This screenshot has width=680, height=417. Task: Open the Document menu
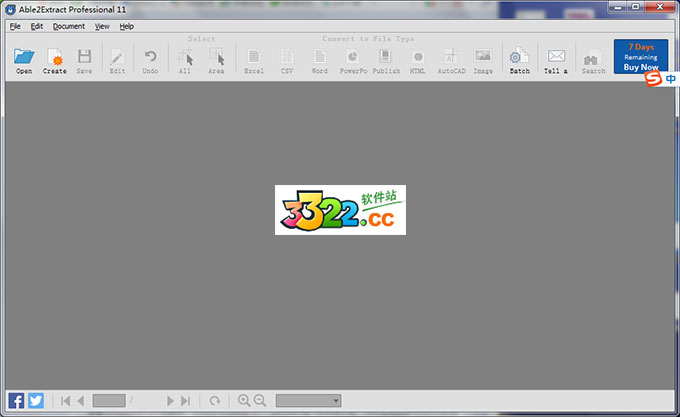point(69,26)
